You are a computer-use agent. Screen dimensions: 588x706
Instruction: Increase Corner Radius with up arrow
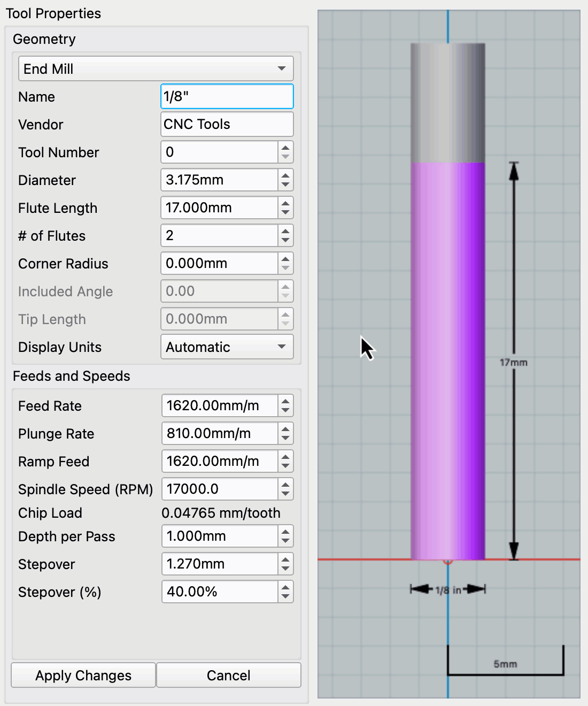tap(285, 259)
